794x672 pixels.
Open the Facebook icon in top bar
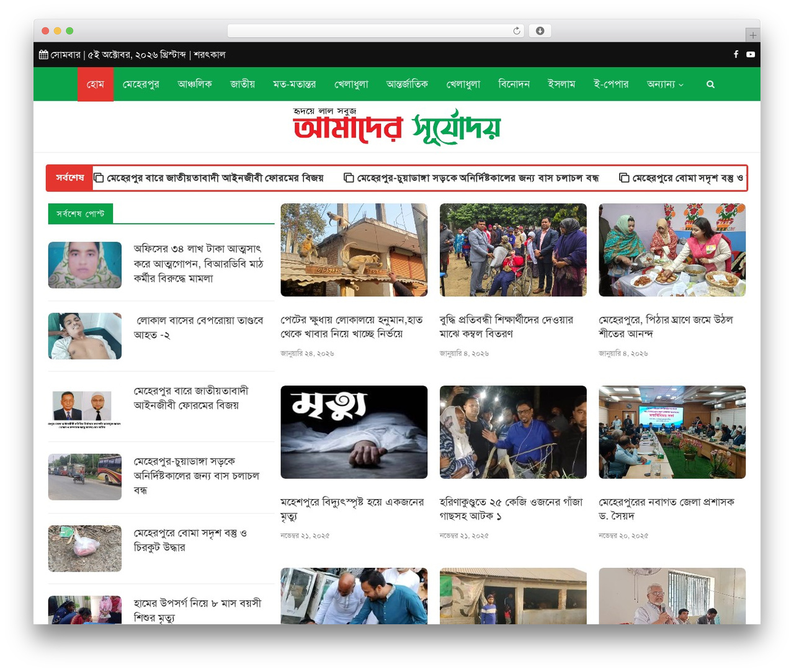(x=736, y=55)
